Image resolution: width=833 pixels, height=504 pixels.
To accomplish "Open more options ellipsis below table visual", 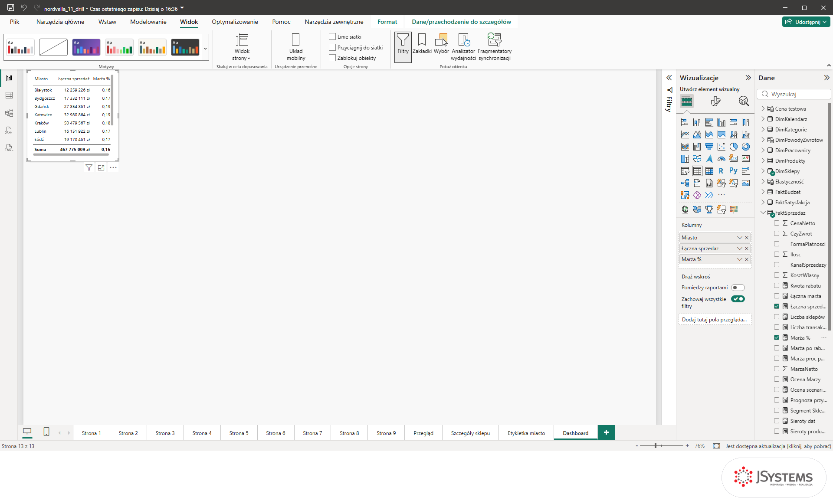I will (x=113, y=168).
